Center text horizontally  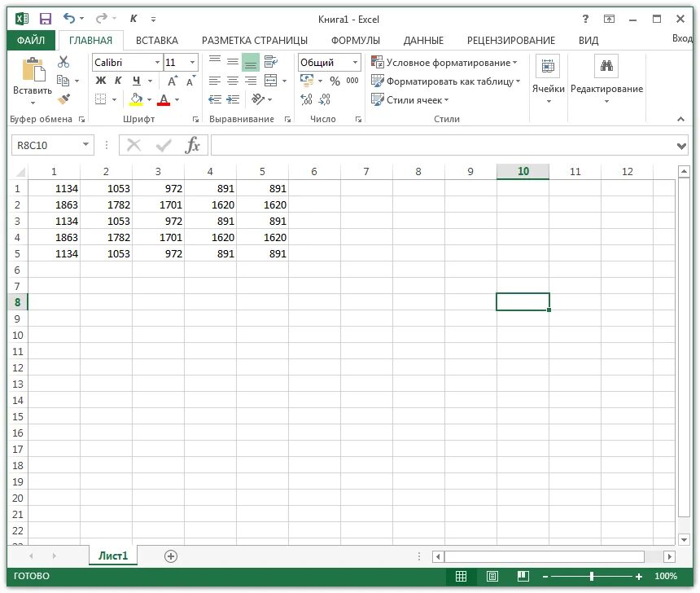click(x=233, y=81)
